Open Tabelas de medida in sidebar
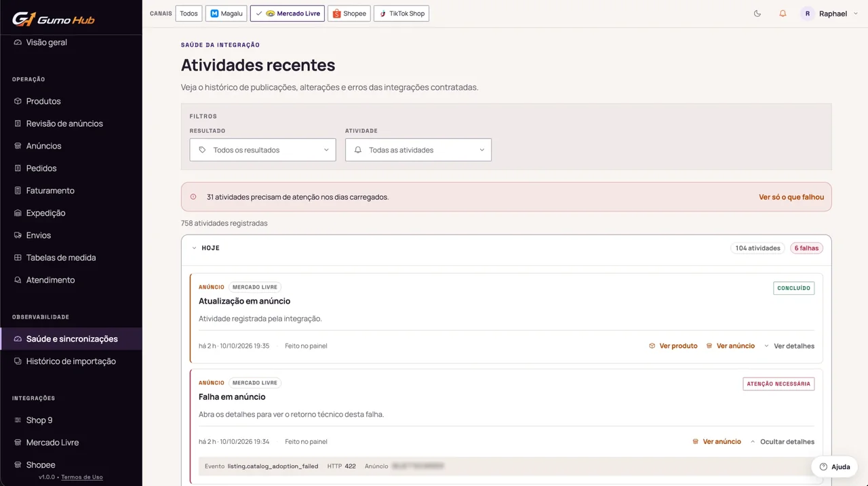This screenshot has width=868, height=486. (x=71, y=258)
